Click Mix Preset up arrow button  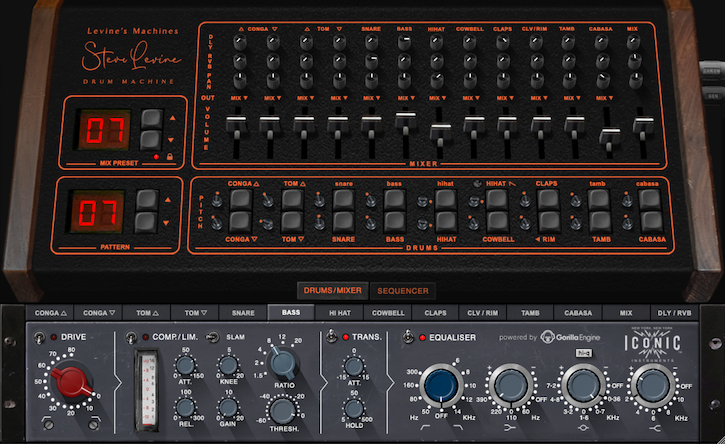pyautogui.click(x=152, y=119)
